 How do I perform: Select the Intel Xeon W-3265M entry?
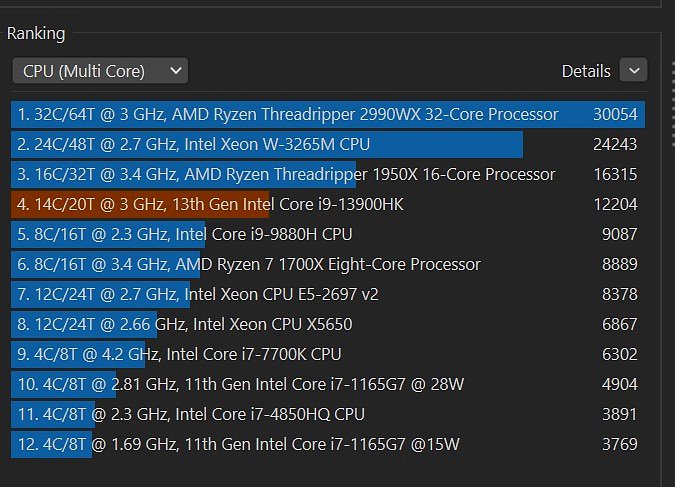328,144
